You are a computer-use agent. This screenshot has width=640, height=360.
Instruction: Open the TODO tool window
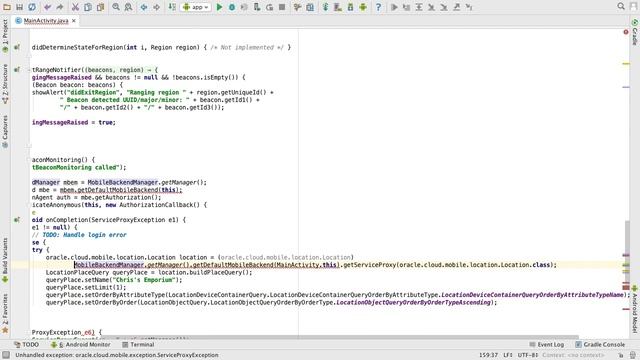tap(27, 344)
